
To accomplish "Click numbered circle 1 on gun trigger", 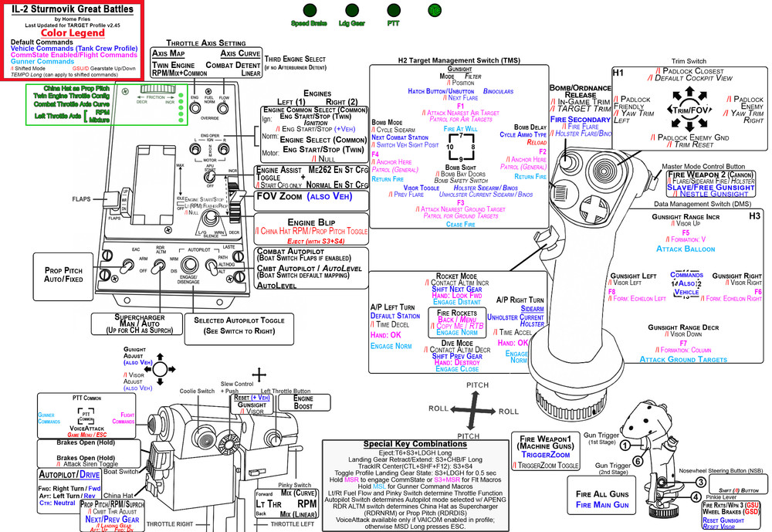I will [625, 446].
